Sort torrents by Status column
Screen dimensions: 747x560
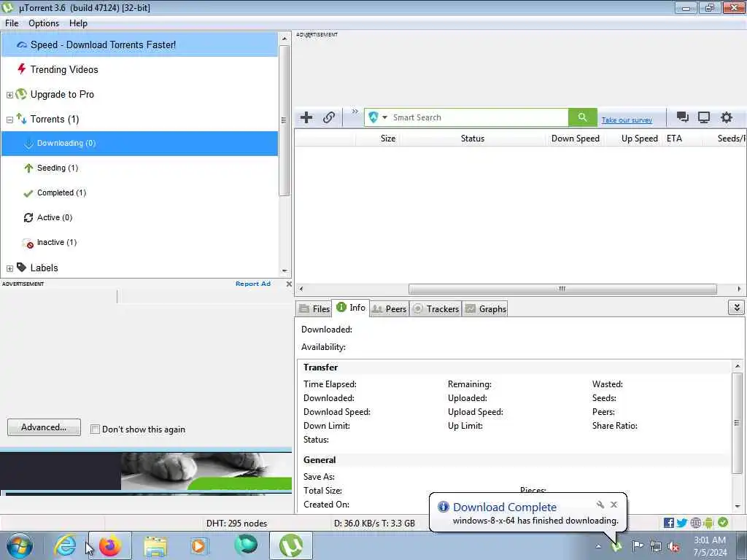pyautogui.click(x=472, y=139)
